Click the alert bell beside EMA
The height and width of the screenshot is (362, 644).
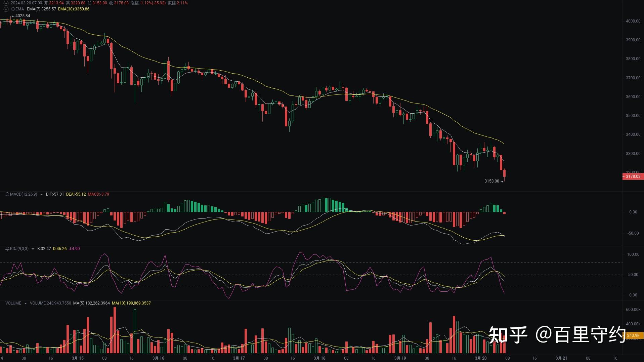coord(13,9)
